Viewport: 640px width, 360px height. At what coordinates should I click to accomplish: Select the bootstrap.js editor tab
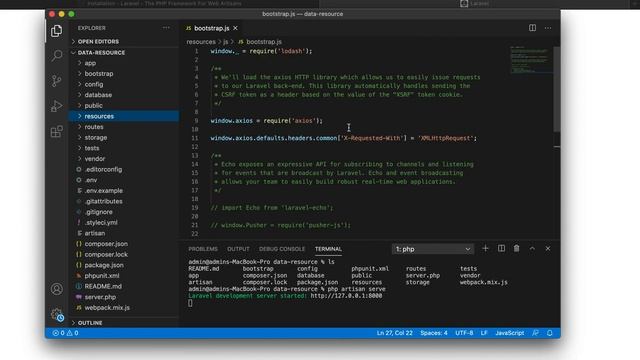[211, 28]
